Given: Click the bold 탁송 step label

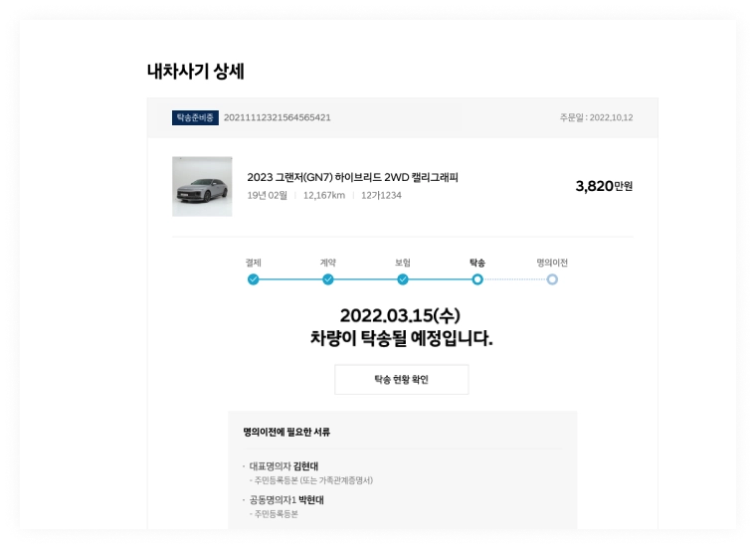Looking at the screenshot, I should pyautogui.click(x=477, y=263).
